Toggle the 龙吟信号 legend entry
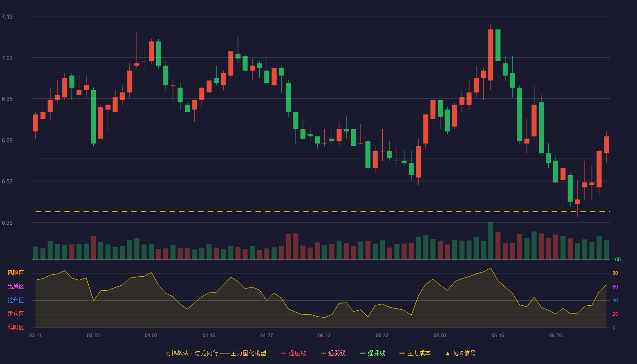Viewport: 637px width, 364px height. [x=460, y=353]
